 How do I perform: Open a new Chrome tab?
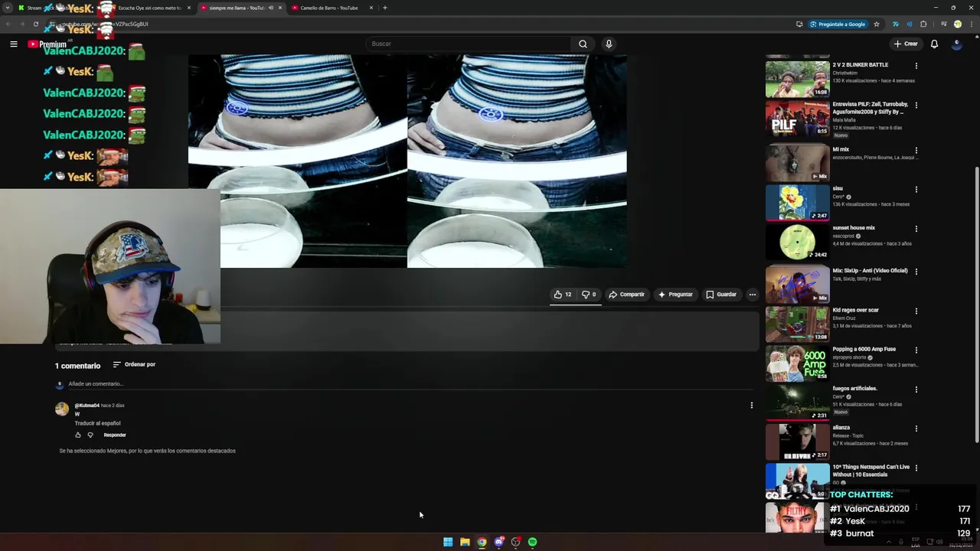coord(385,8)
